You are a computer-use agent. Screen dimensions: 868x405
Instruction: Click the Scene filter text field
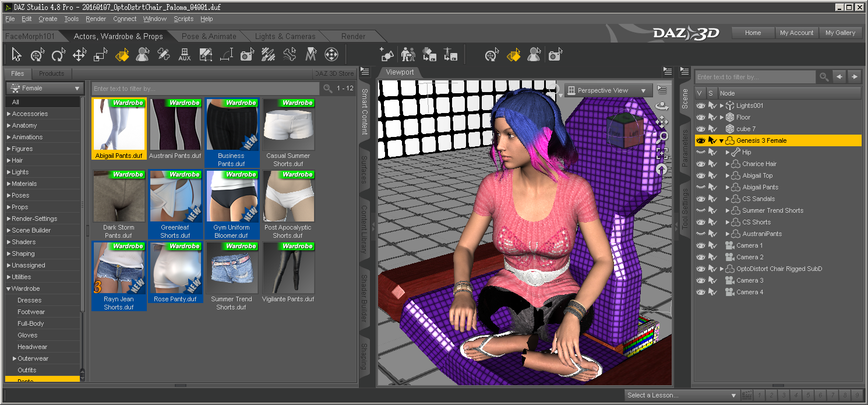pyautogui.click(x=755, y=77)
